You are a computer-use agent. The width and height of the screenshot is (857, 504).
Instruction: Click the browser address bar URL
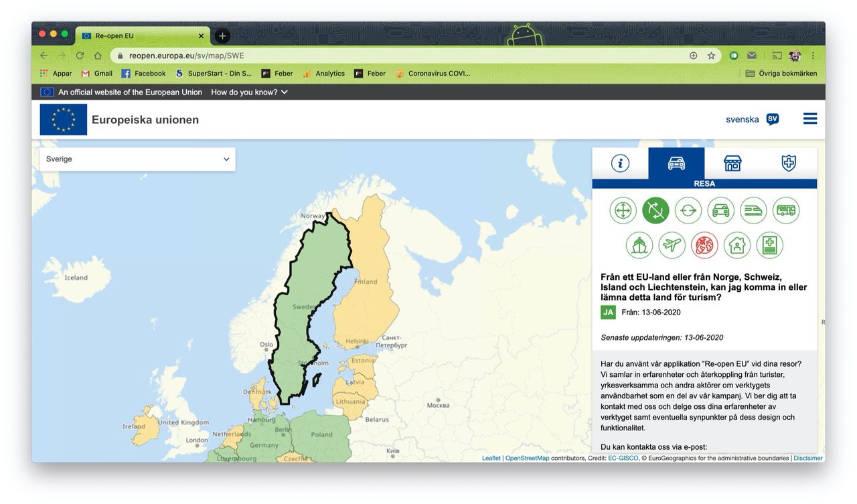point(187,56)
